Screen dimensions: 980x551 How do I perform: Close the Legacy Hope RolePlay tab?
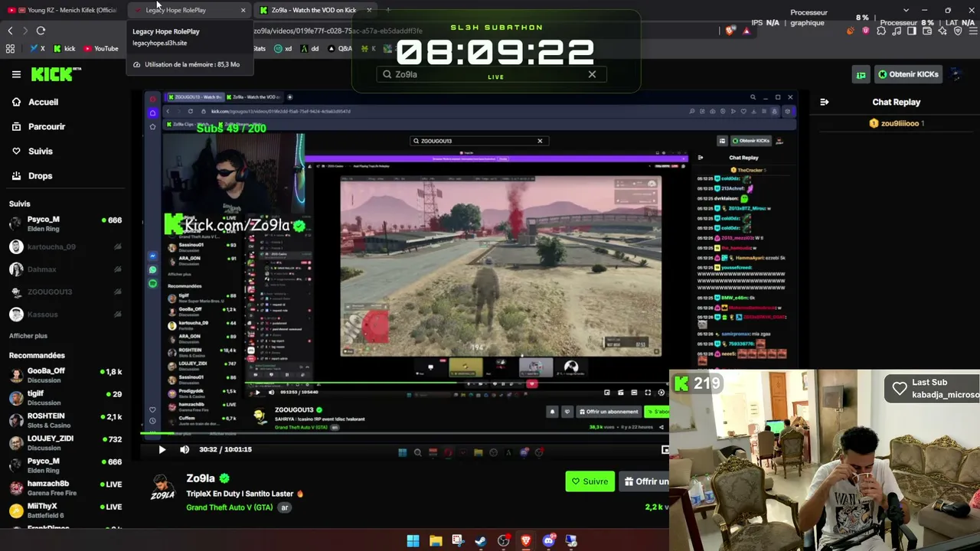point(243,10)
